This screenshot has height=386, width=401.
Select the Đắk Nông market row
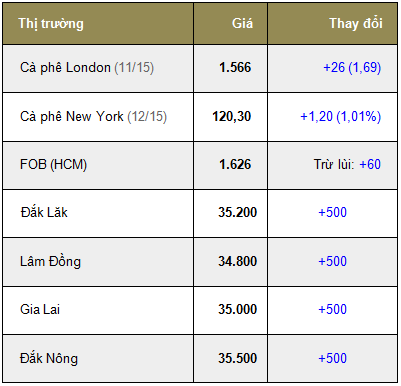[200, 359]
